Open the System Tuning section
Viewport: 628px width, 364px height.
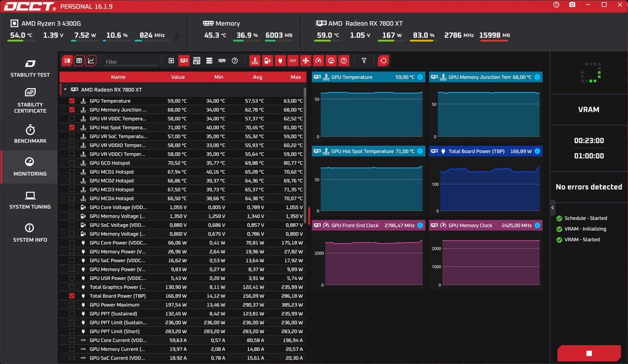click(x=30, y=200)
